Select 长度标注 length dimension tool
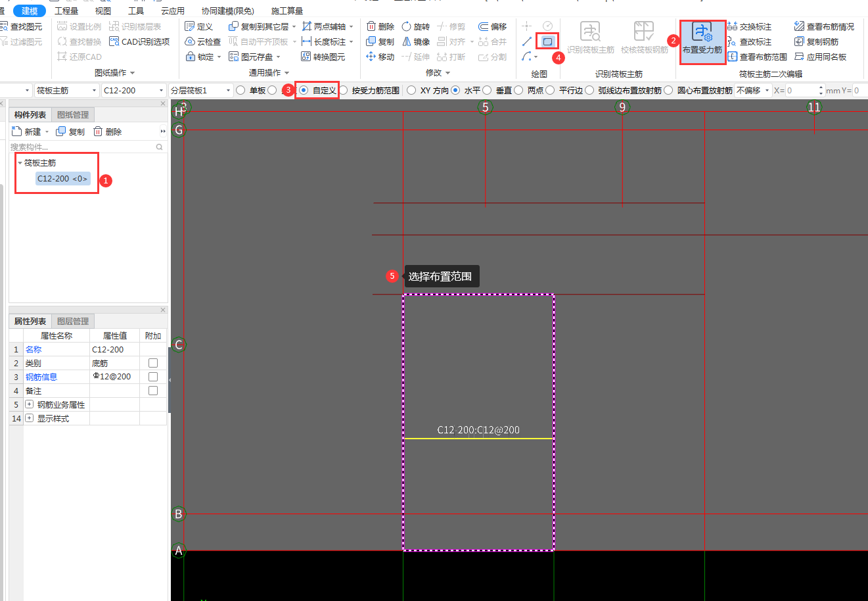 point(327,41)
